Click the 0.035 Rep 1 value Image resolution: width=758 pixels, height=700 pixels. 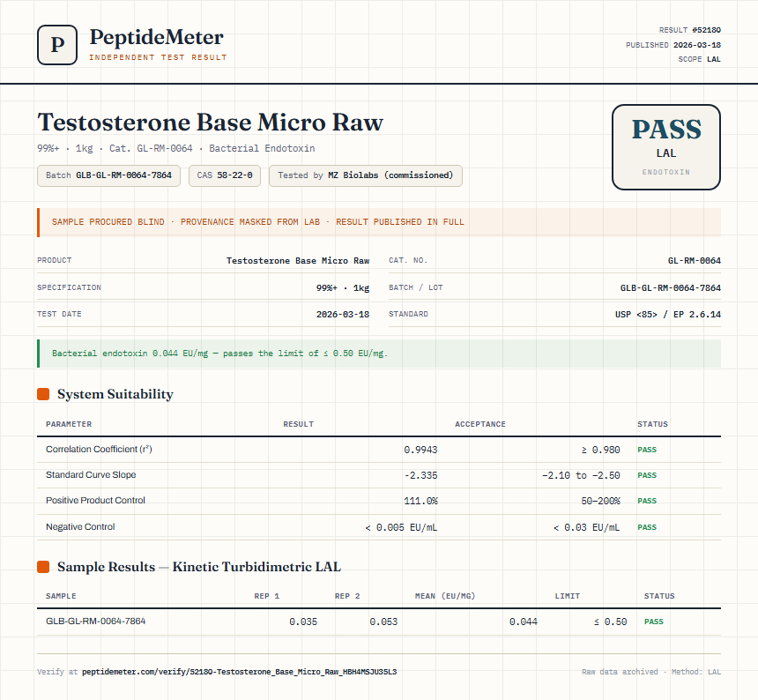(303, 622)
